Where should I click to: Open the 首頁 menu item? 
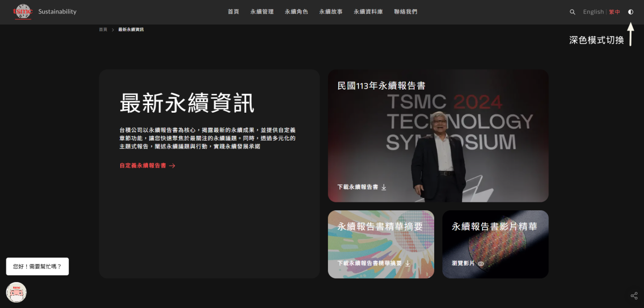point(233,12)
